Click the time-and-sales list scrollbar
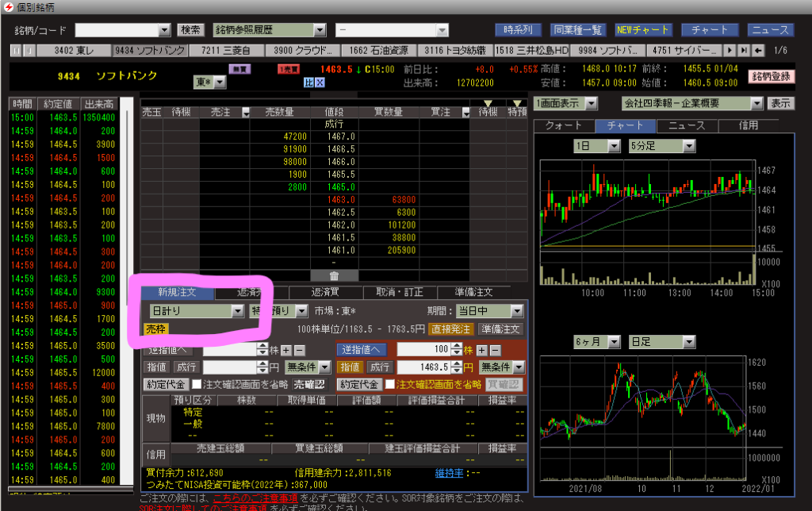Screen dimensions: 812x511 (126, 290)
